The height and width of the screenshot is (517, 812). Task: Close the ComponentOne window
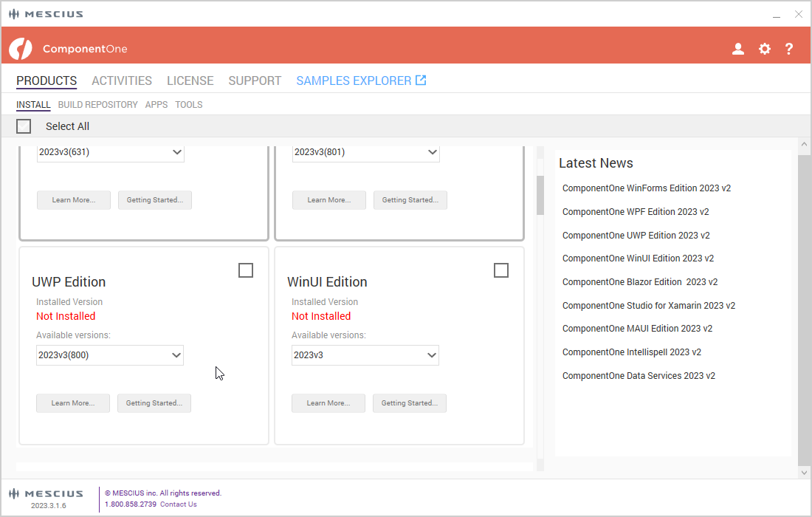799,15
